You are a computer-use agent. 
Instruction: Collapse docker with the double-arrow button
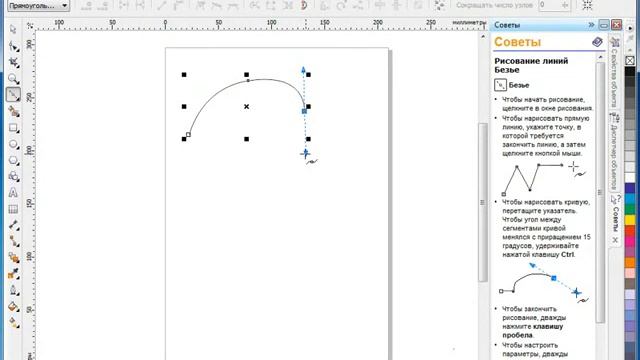coord(591,25)
